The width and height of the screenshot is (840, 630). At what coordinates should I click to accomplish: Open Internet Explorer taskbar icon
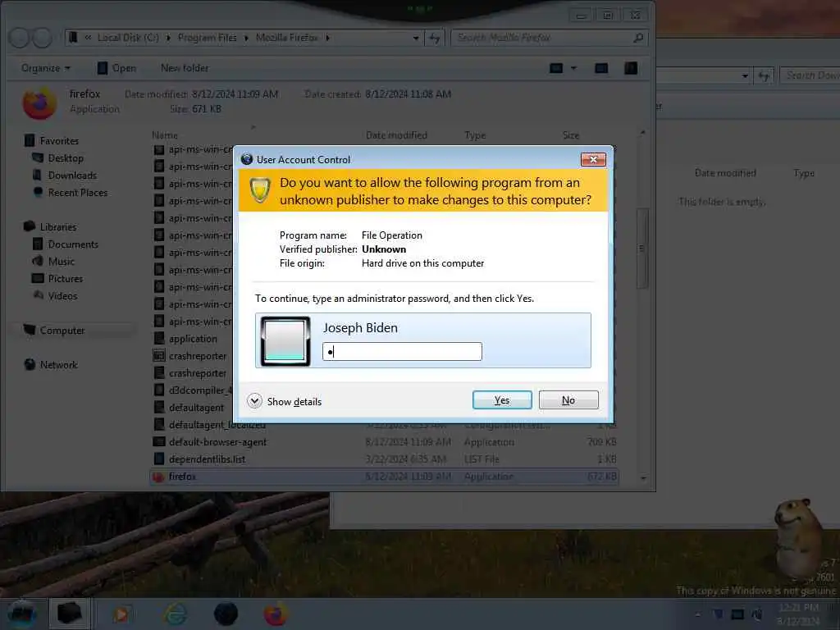(x=176, y=614)
